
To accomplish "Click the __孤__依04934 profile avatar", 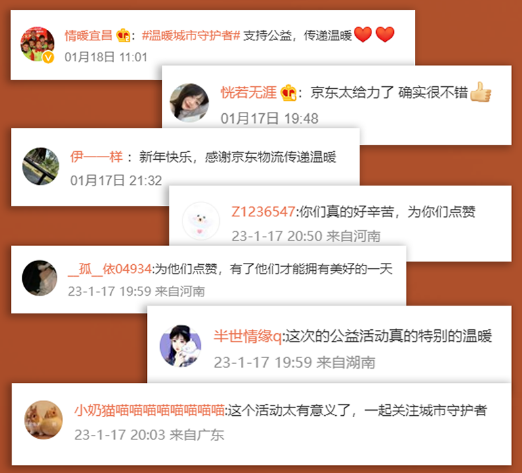I will click(x=40, y=278).
